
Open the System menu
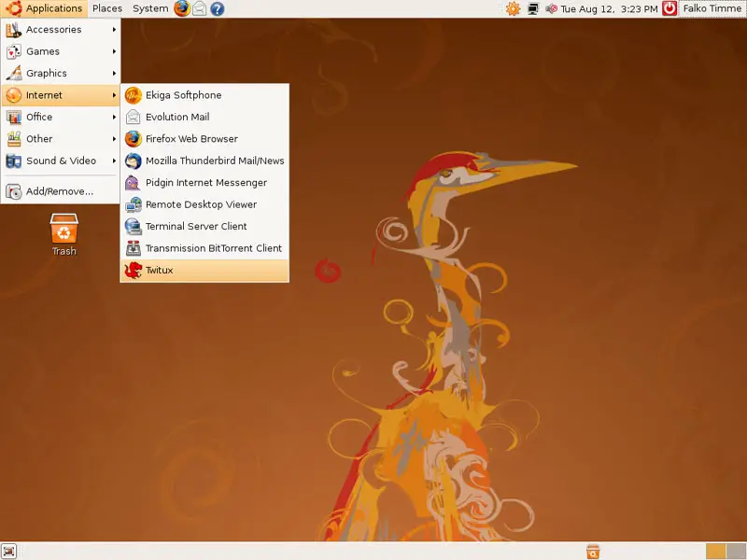[150, 8]
